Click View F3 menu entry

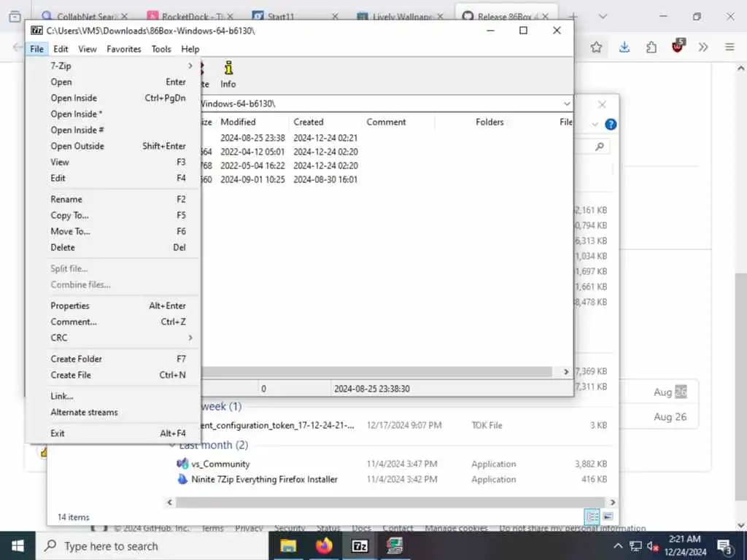(115, 163)
